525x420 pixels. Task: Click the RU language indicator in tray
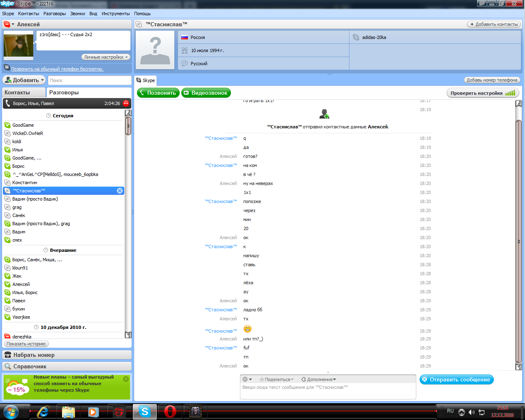[450, 411]
